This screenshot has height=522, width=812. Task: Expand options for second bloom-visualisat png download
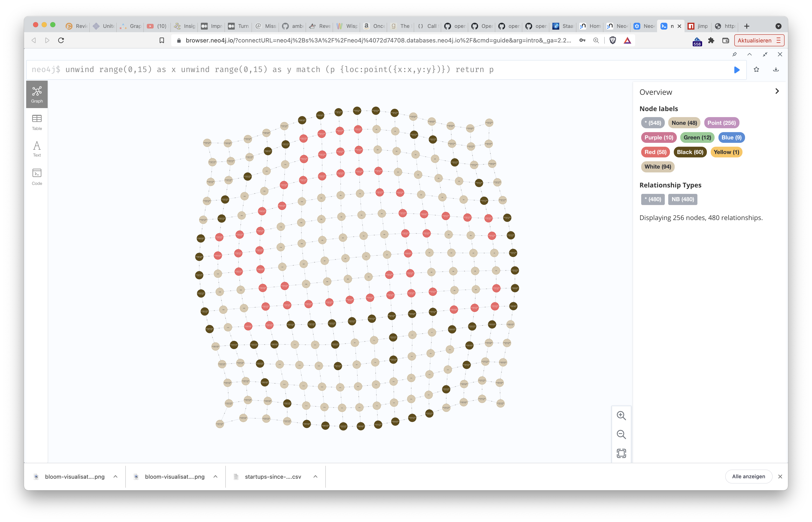[215, 477]
